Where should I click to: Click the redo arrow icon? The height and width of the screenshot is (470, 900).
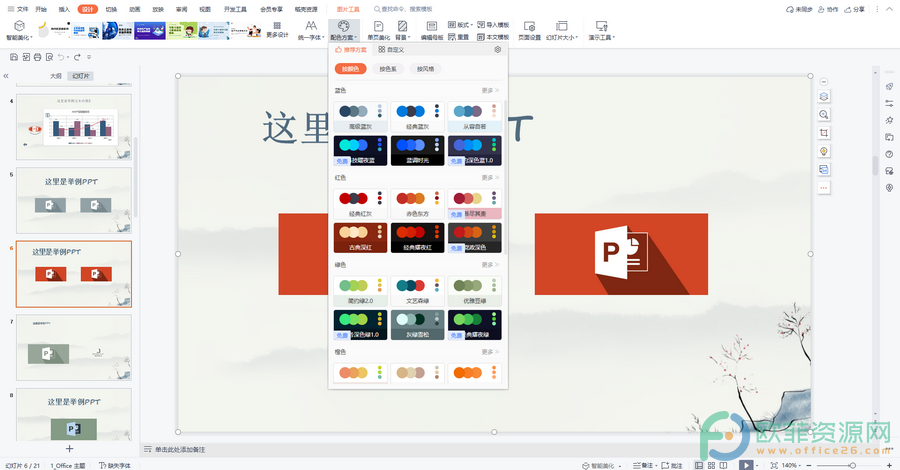tap(77, 57)
